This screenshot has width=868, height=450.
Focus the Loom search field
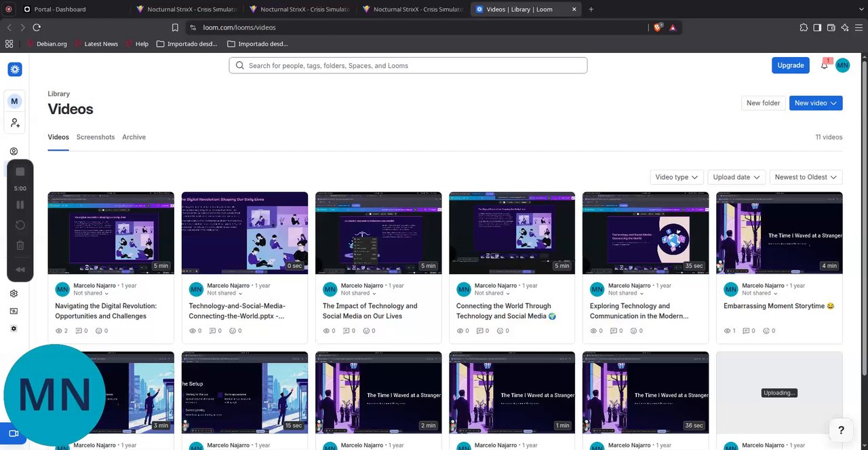(x=408, y=66)
